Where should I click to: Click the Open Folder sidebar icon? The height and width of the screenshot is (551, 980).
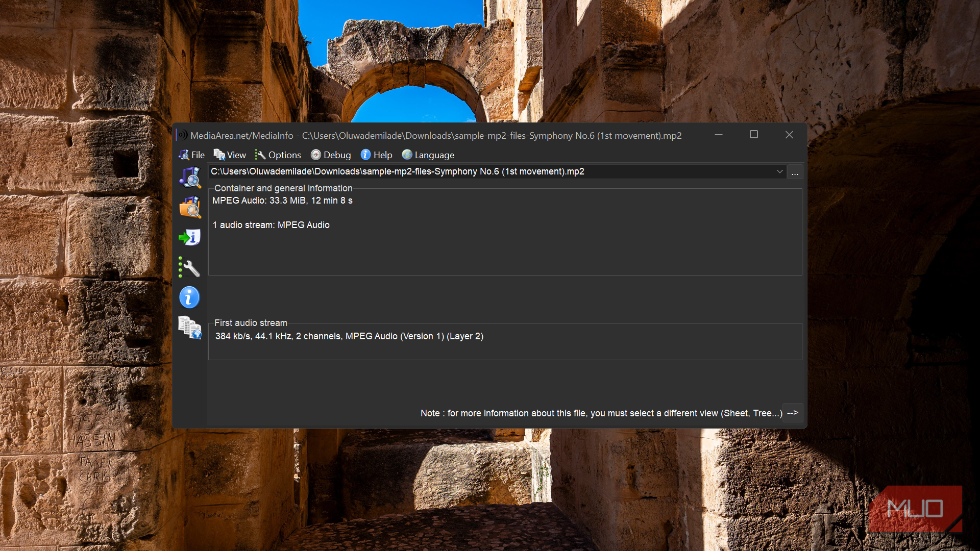pos(189,207)
